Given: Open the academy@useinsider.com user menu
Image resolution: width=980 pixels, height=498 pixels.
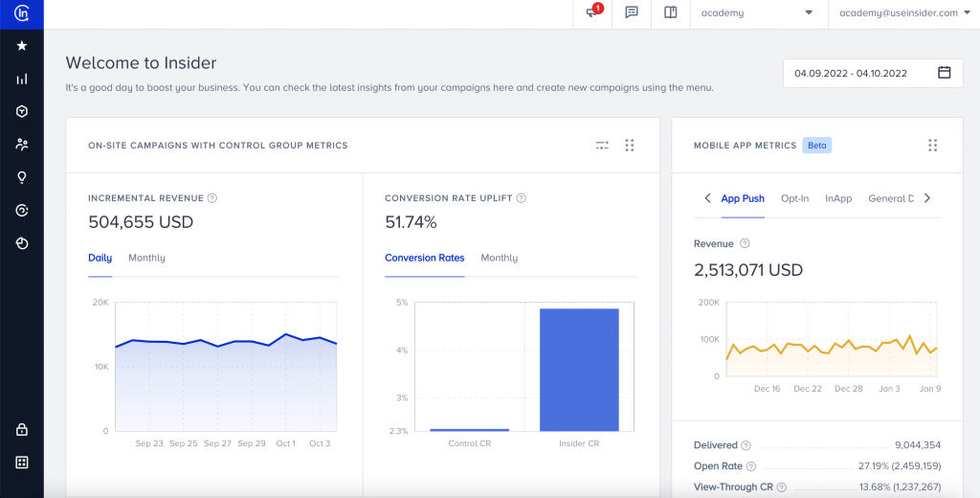Looking at the screenshot, I should click(x=902, y=13).
